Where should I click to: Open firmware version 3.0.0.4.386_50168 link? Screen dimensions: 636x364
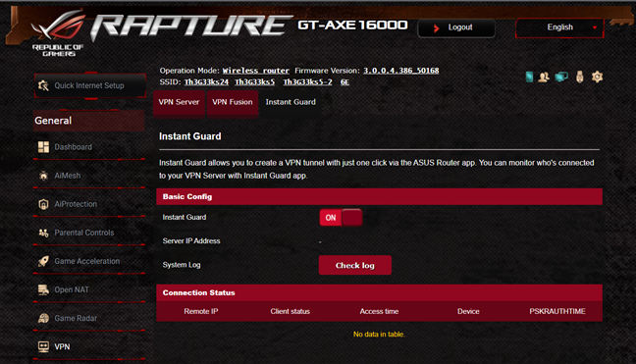[400, 71]
